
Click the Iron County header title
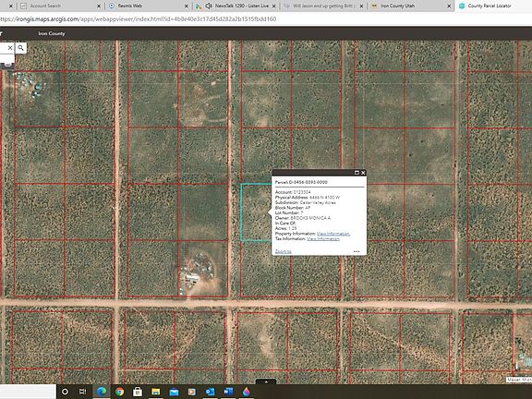pos(51,33)
